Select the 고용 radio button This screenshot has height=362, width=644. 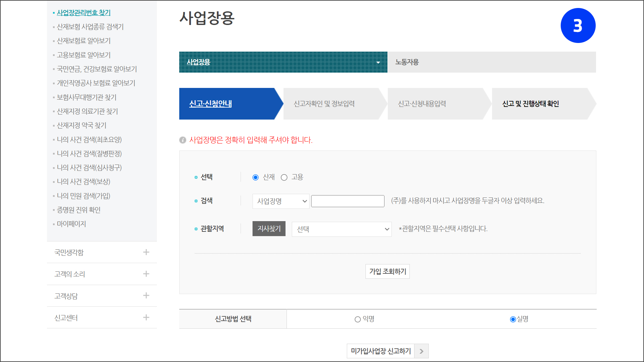284,178
